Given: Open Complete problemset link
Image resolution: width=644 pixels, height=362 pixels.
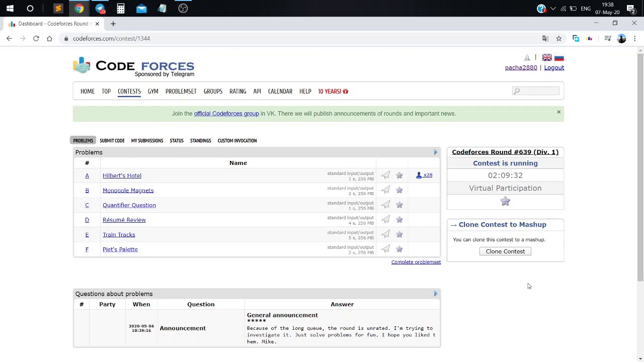Looking at the screenshot, I should pos(416,262).
